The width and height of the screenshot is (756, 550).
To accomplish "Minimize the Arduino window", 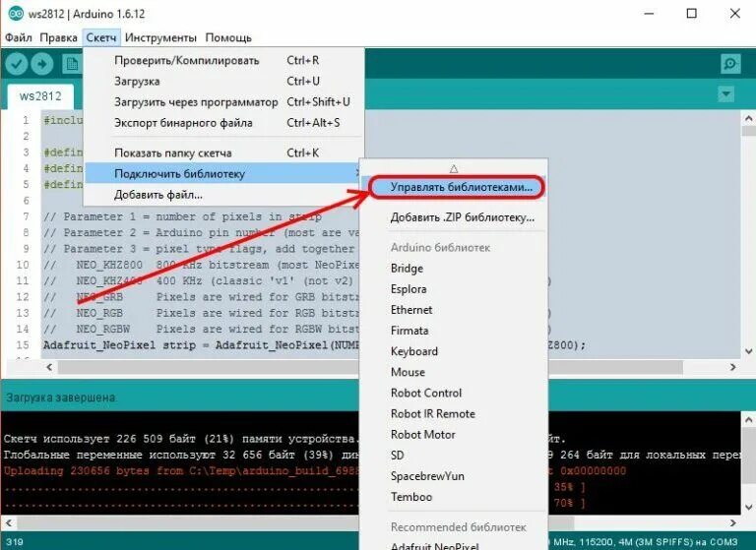I will tap(650, 14).
